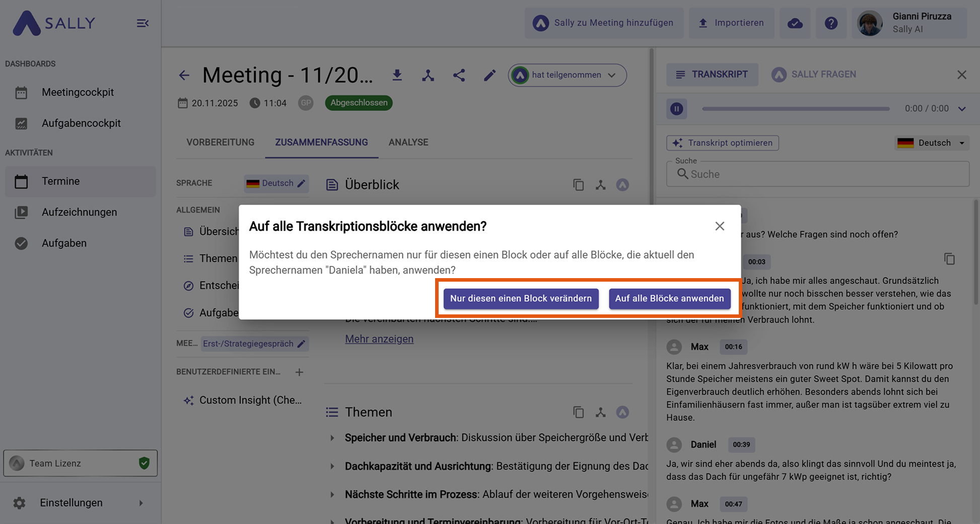980x524 pixels.
Task: Click the pencil edit icon beside meeting title
Action: point(489,75)
